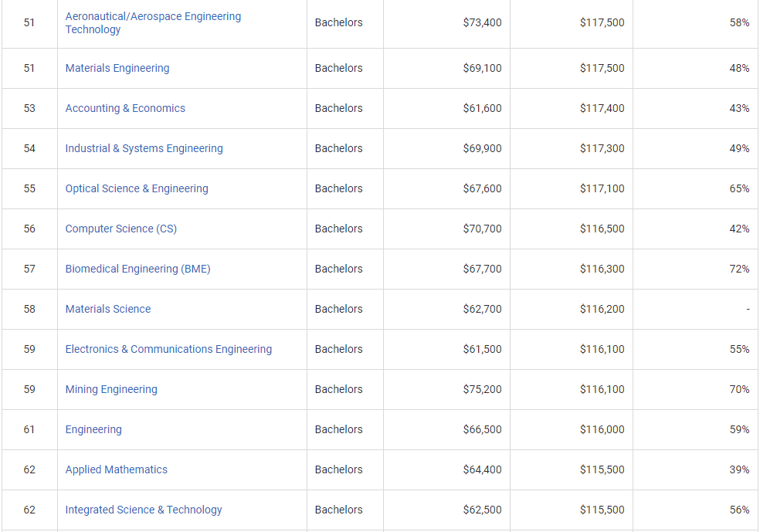Screen dimensions: 760x532
Task: Select the $117,400 mid-career pay value
Action: pos(602,108)
